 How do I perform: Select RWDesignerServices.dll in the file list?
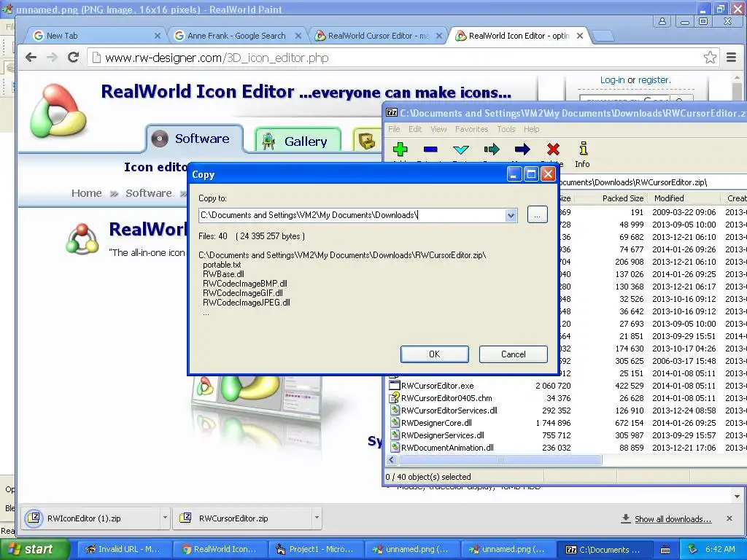pyautogui.click(x=442, y=435)
